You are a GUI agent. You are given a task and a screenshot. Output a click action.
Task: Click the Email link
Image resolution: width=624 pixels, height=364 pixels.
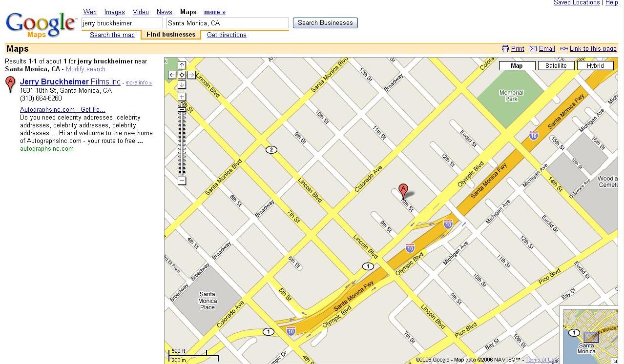click(x=547, y=49)
